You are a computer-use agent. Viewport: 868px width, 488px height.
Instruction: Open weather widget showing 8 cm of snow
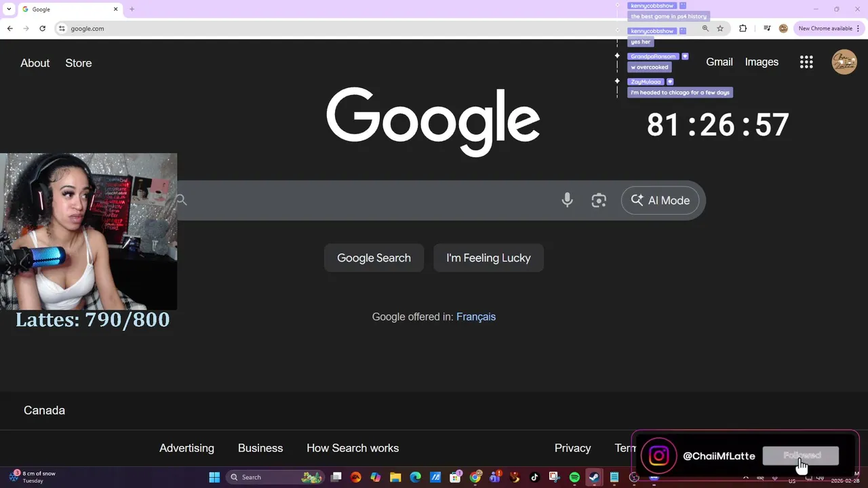click(32, 477)
